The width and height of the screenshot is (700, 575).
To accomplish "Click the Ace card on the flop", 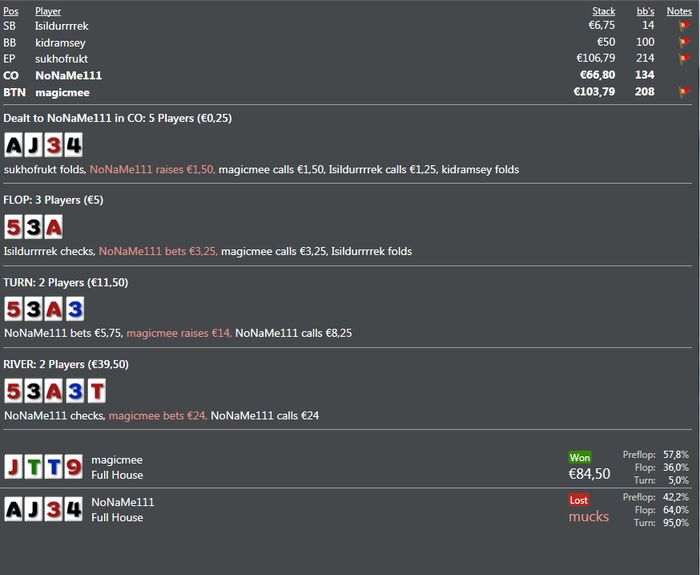I will 53,227.
